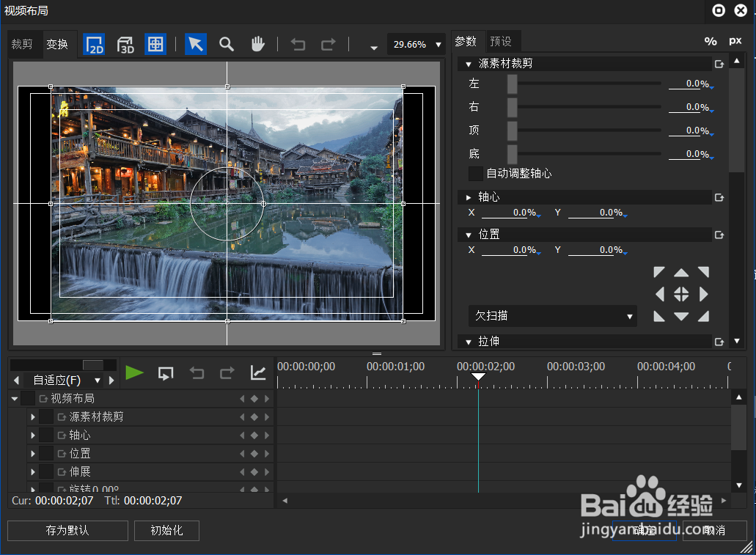Select the zoom magnifier tool
Image resolution: width=756 pixels, height=555 pixels.
point(227,45)
